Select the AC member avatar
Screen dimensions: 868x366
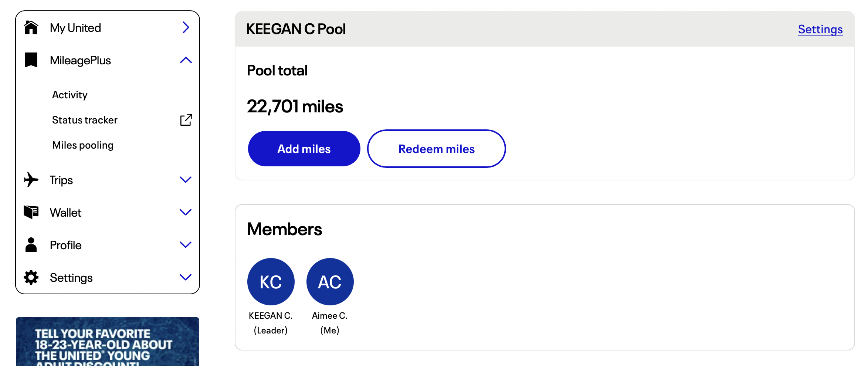330,282
